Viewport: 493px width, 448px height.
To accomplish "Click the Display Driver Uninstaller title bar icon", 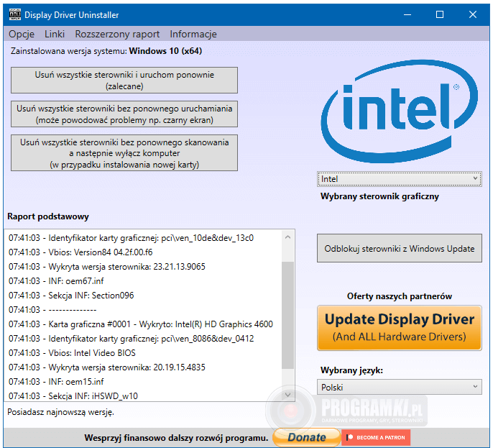I will click(15, 15).
